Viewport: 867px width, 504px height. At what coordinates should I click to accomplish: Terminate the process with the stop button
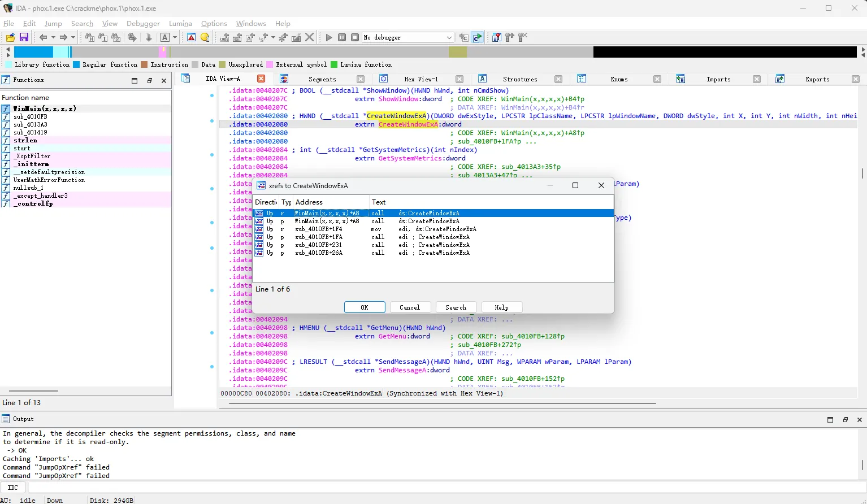click(x=355, y=37)
